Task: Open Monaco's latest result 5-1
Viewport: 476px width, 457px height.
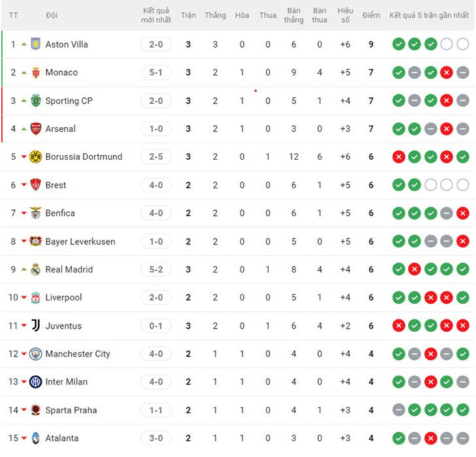Action: tap(156, 72)
